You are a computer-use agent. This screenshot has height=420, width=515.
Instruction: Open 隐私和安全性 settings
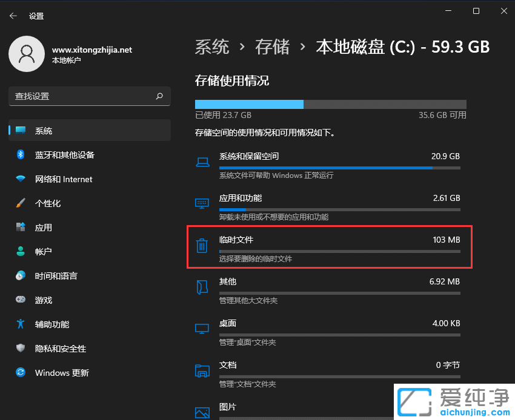[61, 349]
